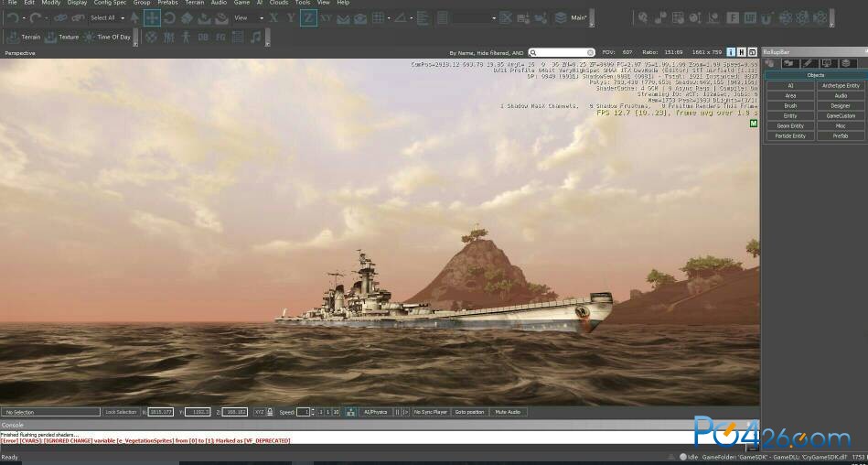Open the Character Editor icon
The image size is (868, 465).
[186, 38]
